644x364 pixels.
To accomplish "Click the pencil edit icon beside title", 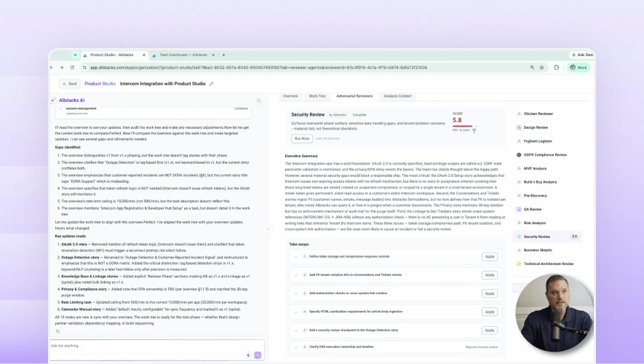I will tap(212, 84).
